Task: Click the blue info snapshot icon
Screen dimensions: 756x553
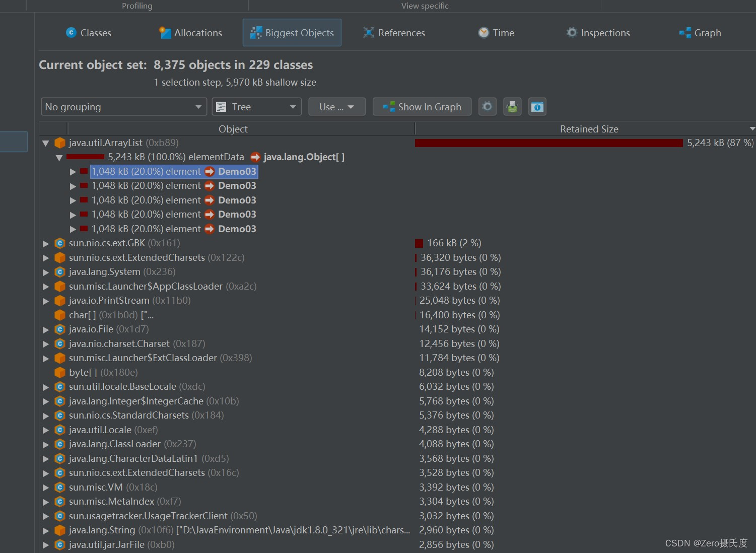Action: coord(537,107)
